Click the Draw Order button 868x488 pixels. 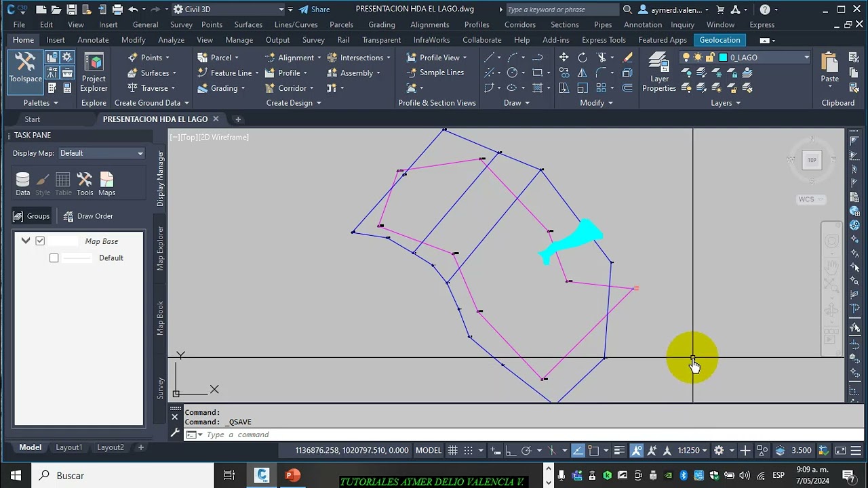point(88,216)
